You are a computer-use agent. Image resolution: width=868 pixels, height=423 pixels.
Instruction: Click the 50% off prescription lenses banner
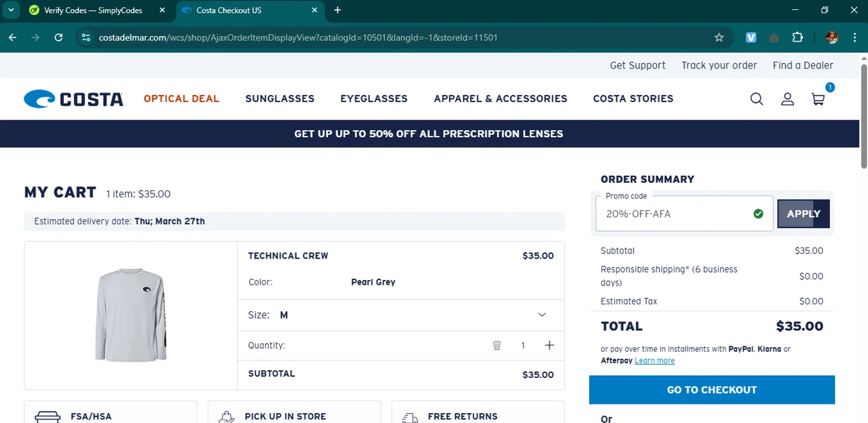pyautogui.click(x=429, y=134)
